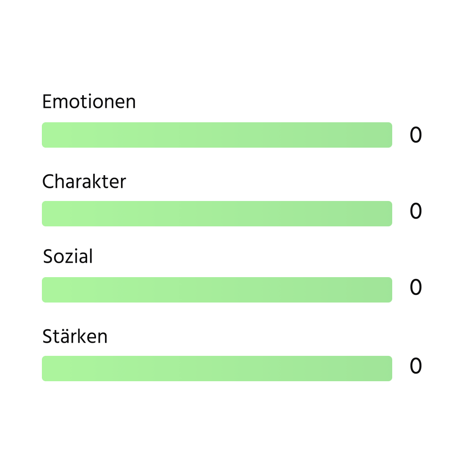Click the left end of the Emotionen bar

click(x=46, y=135)
